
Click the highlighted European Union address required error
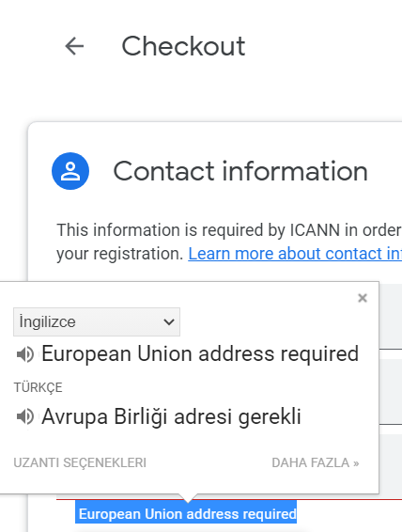click(x=186, y=514)
